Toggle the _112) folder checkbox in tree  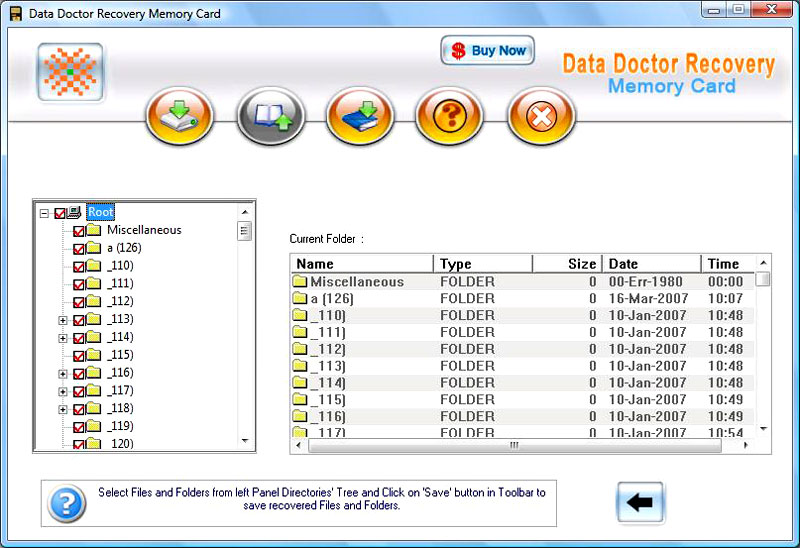pyautogui.click(x=79, y=303)
